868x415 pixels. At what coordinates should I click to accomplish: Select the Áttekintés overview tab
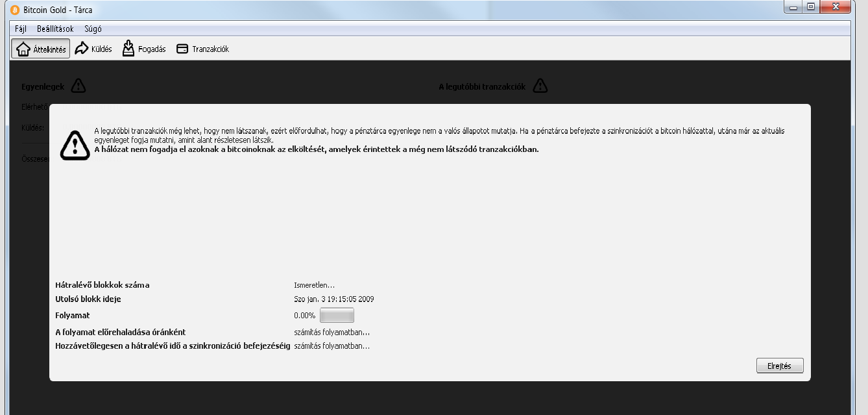pos(41,49)
